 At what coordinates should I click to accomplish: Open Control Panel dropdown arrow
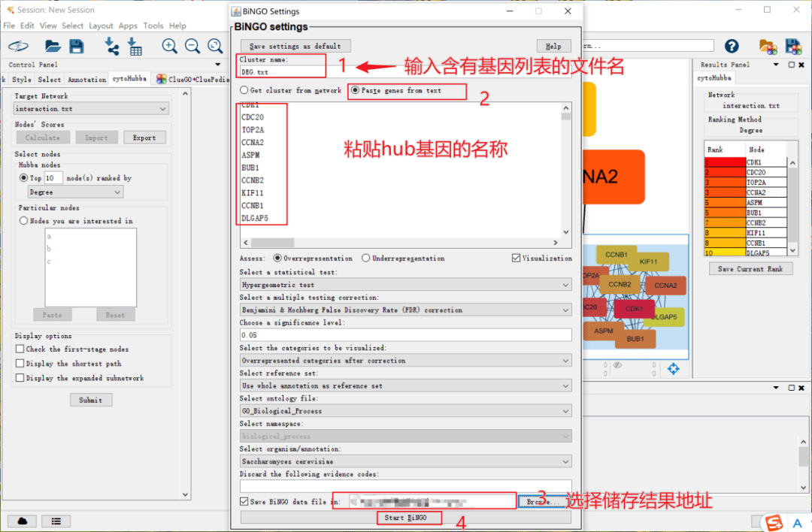[218, 65]
